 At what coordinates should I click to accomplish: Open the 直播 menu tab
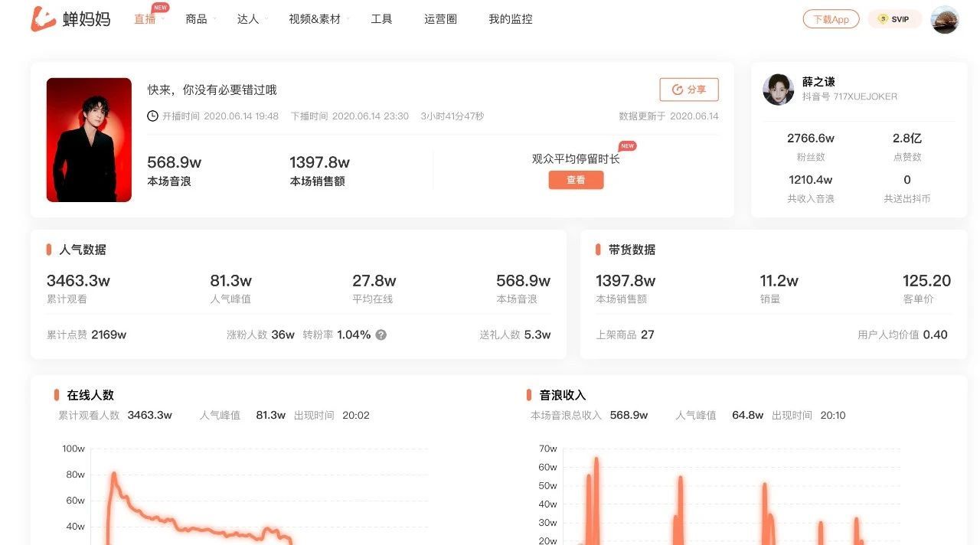(x=145, y=19)
